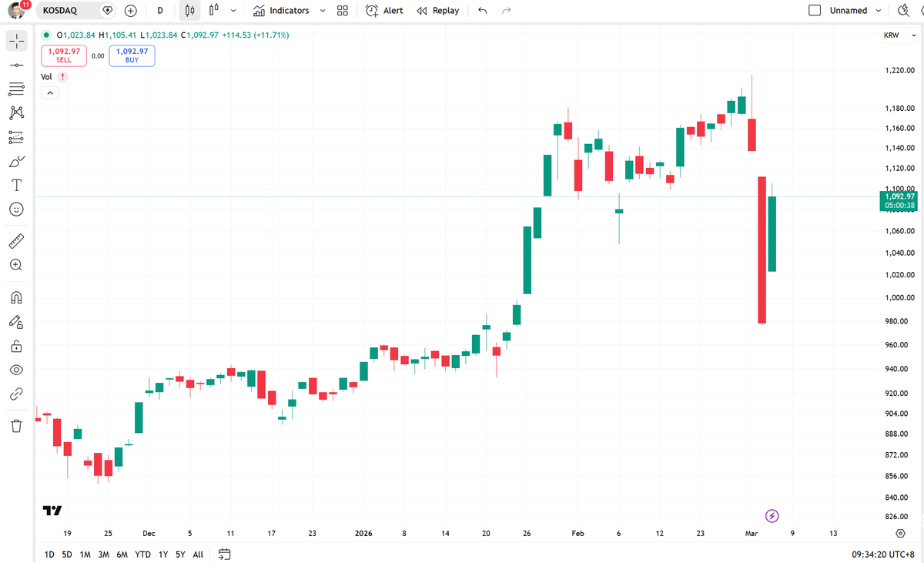Toggle magnet mode
Image resolution: width=924 pixels, height=563 pixels.
coord(16,298)
